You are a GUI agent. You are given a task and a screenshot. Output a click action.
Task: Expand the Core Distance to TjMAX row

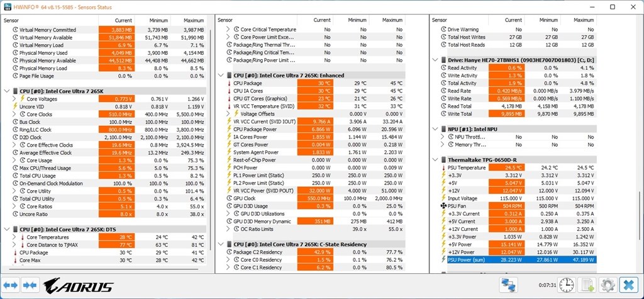(15, 245)
